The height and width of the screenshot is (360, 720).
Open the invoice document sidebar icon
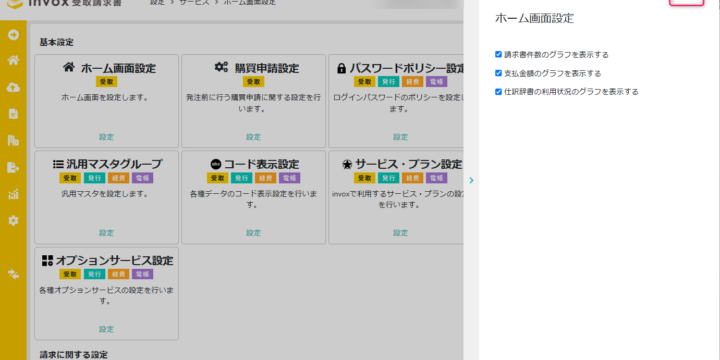tap(13, 114)
